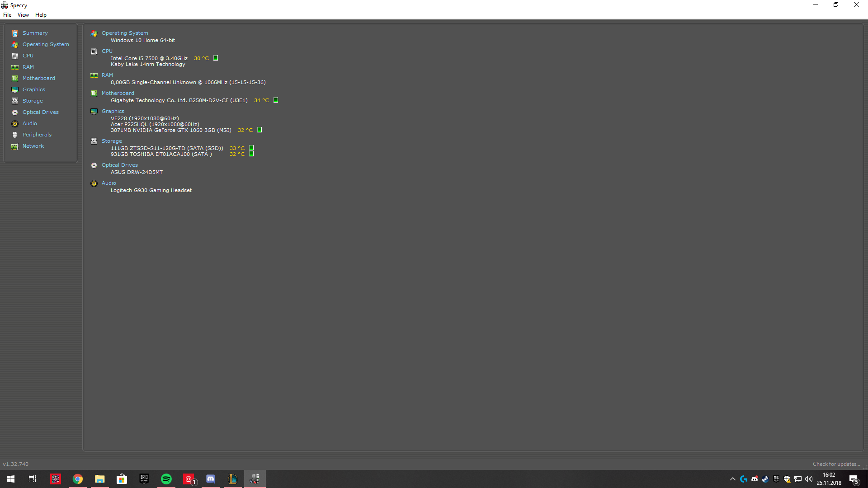The width and height of the screenshot is (868, 488).
Task: Click the RAM icon in the sidebar
Action: click(15, 67)
